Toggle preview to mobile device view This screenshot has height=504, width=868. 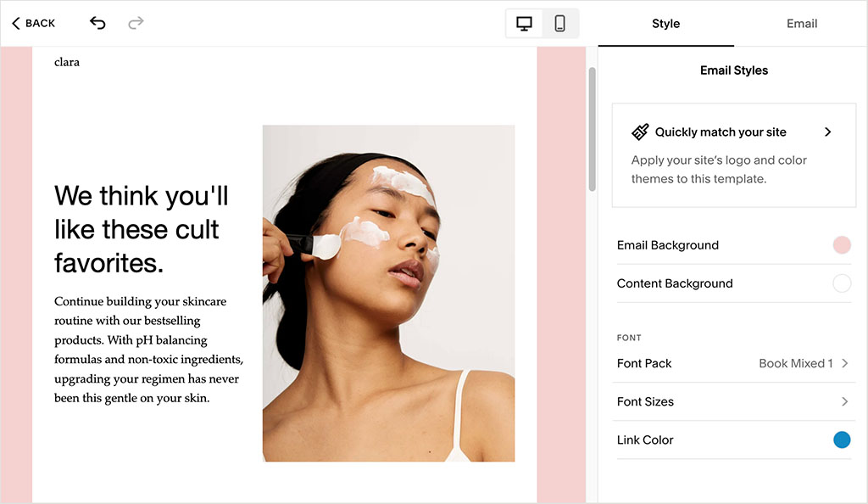pyautogui.click(x=561, y=25)
